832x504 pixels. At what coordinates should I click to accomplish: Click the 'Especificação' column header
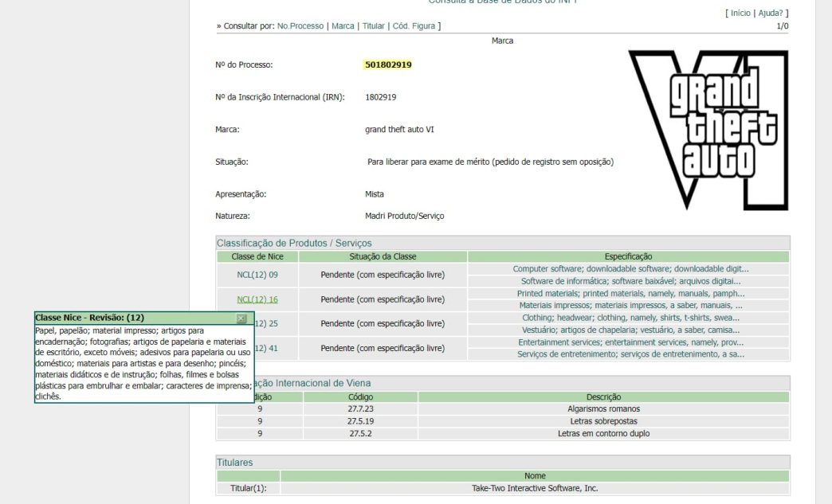click(x=628, y=256)
